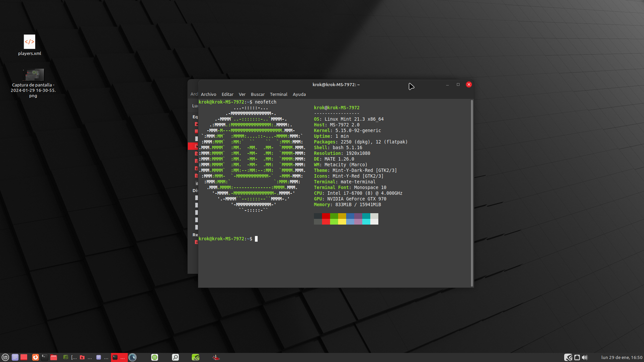Screen dimensions: 644x362
Task: Click the CPU: Intel i7-6700 line
Action: [358, 193]
